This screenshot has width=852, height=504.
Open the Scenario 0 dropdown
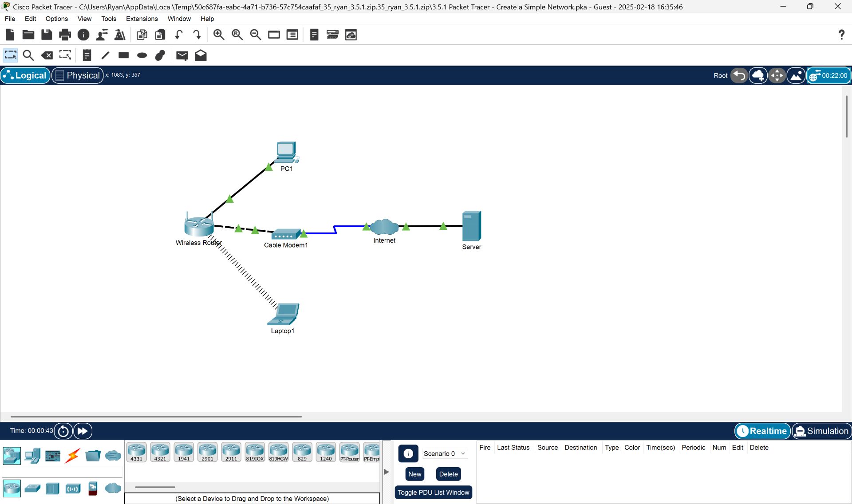[x=444, y=453]
